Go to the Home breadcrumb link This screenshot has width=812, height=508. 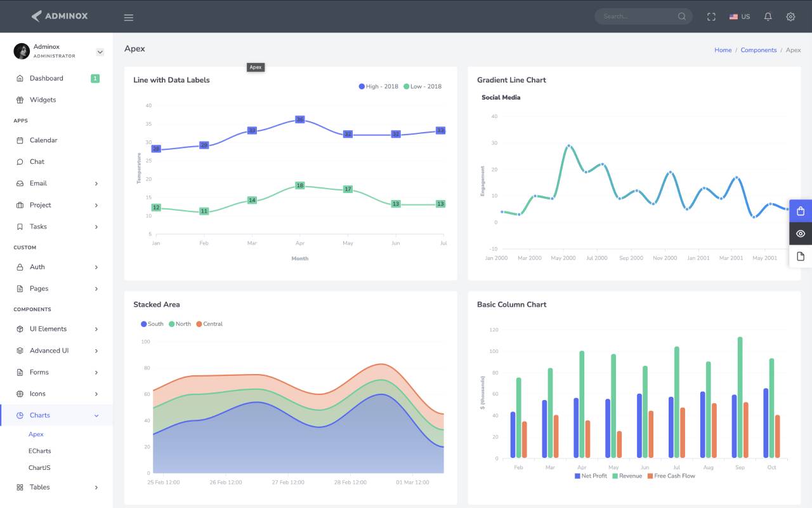723,50
